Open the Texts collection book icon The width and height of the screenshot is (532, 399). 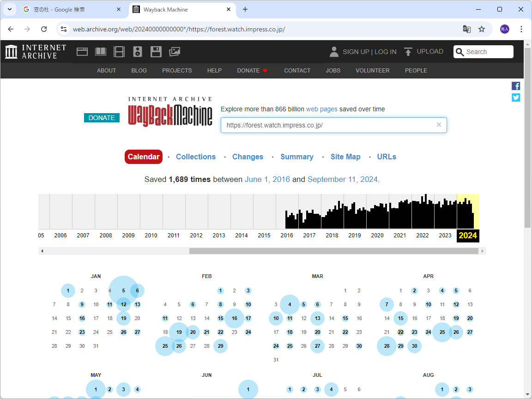(x=101, y=51)
